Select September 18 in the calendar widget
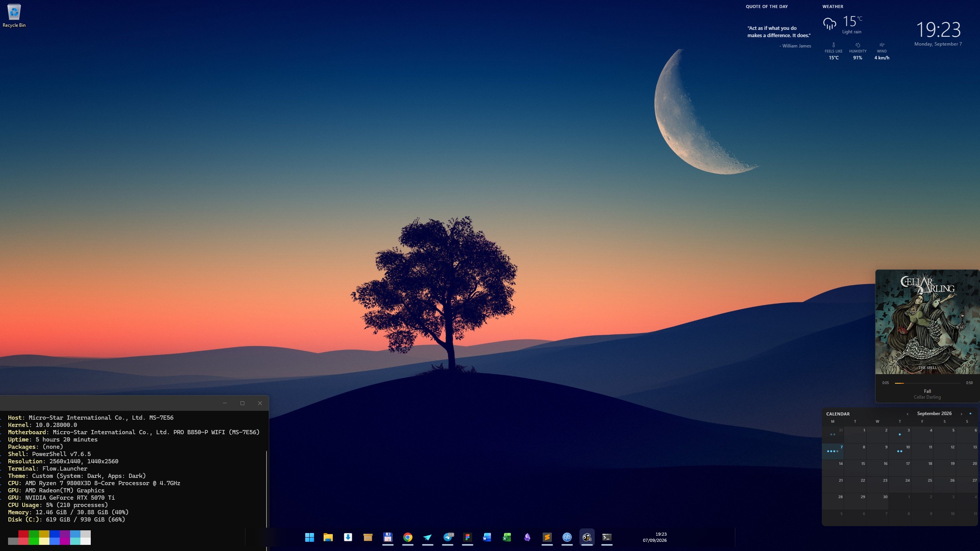 pyautogui.click(x=922, y=468)
